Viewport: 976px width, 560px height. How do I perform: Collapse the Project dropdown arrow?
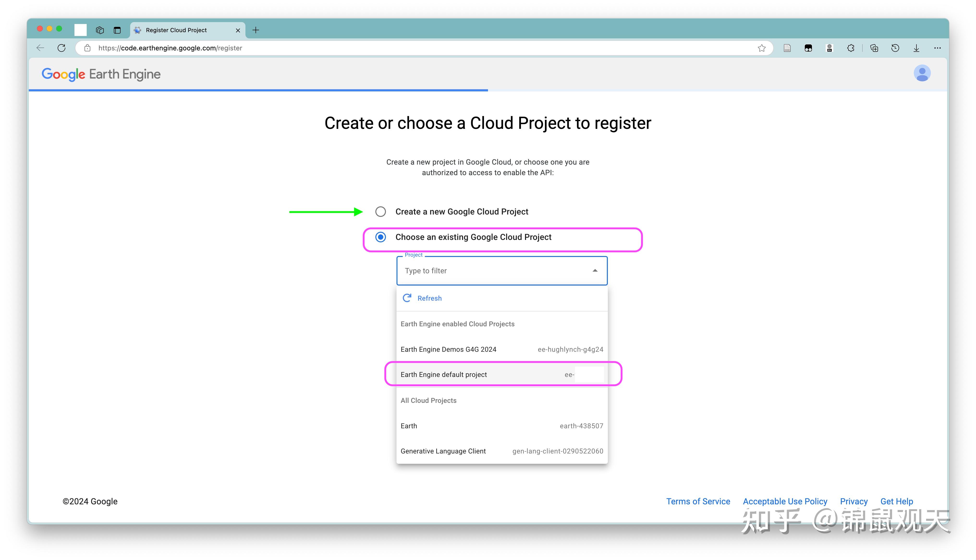click(x=595, y=271)
